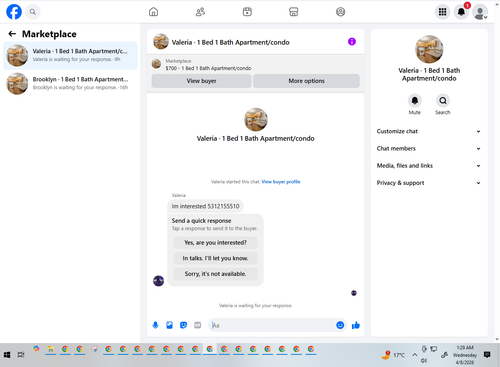
Task: Open the Facebook logo home link
Action: 14,12
